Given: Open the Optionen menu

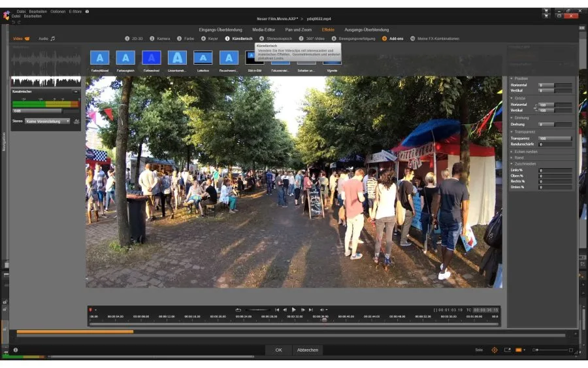Looking at the screenshot, I should tap(57, 12).
